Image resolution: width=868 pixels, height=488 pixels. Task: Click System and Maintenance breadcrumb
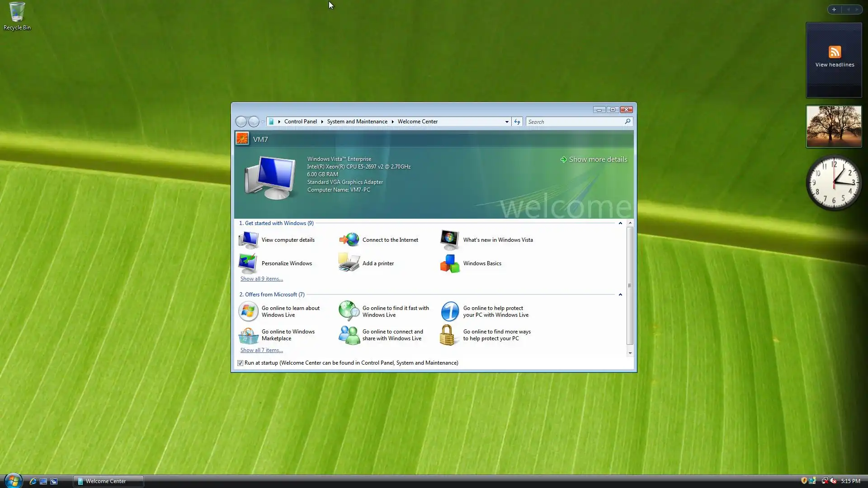click(x=357, y=122)
